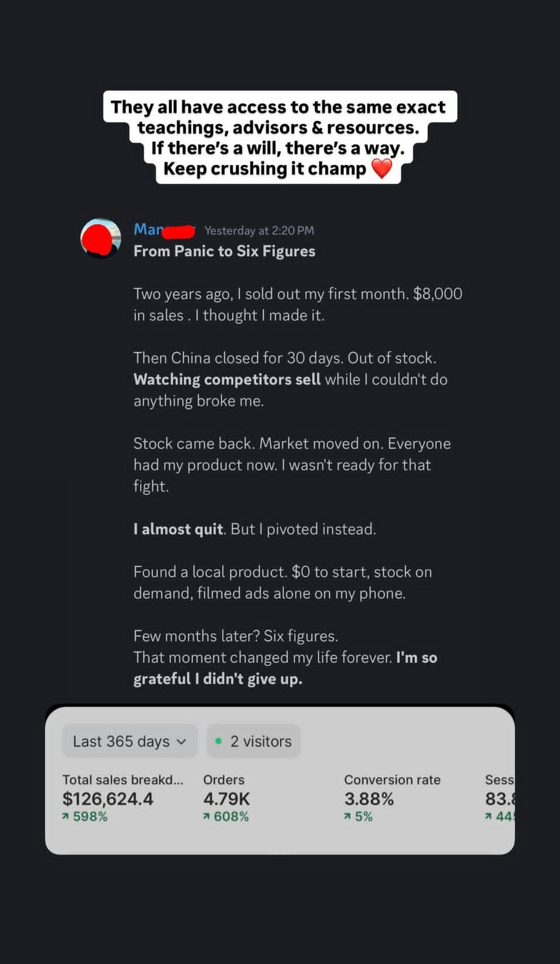The image size is (560, 964).
Task: Click the up-arrow icon beside 608%
Action: coord(206,817)
